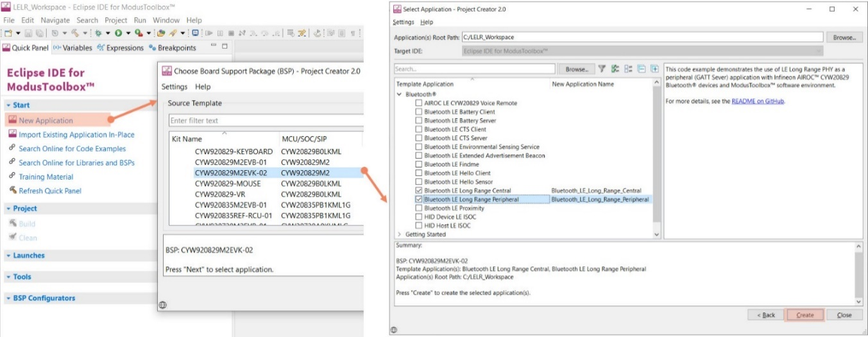Click the open folder icon in Eclipse toolbar

point(160,33)
